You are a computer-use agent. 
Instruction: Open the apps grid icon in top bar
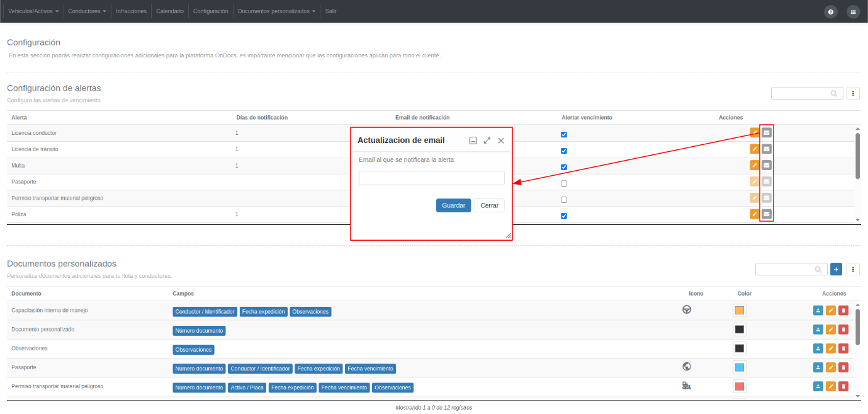[853, 11]
